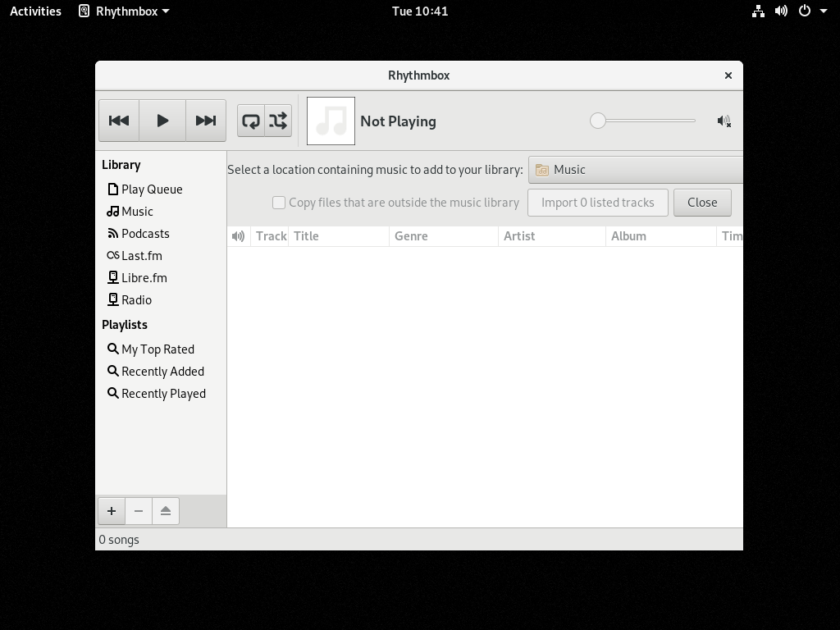Sort by the Artist column header
This screenshot has width=840, height=630.
point(552,236)
